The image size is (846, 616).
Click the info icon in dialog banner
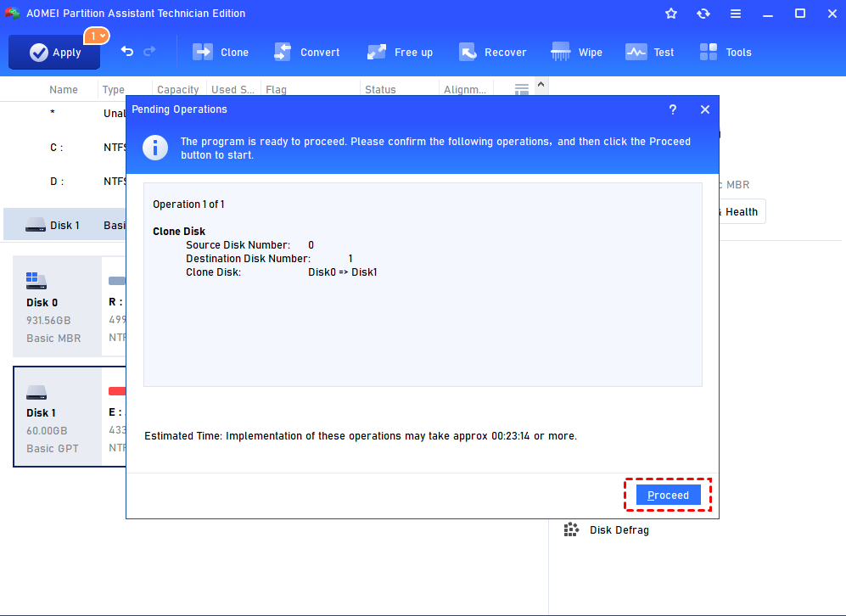(x=155, y=148)
